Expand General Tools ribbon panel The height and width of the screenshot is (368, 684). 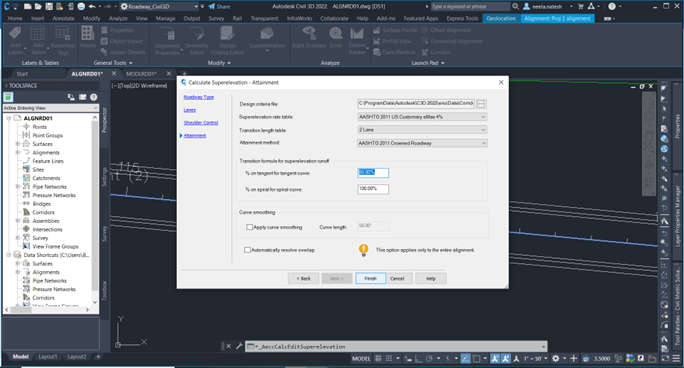[113, 63]
